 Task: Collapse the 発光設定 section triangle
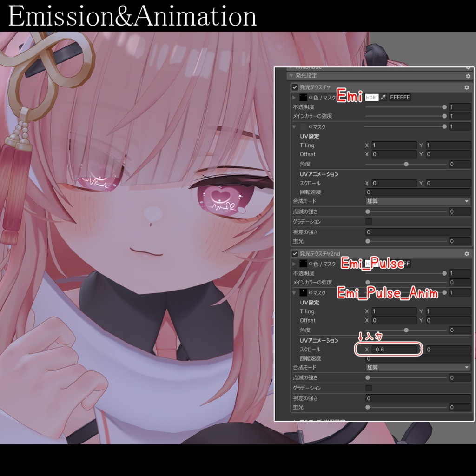291,74
